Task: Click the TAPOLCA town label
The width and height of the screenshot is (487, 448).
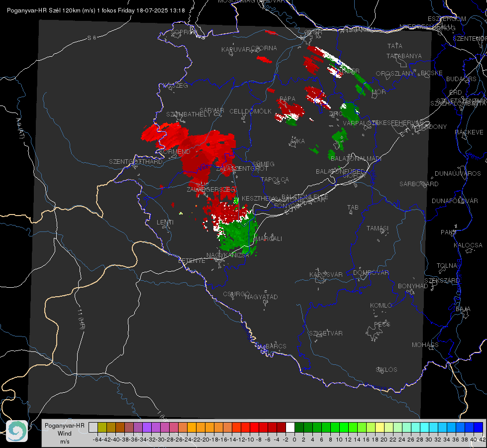Action: click(x=275, y=179)
